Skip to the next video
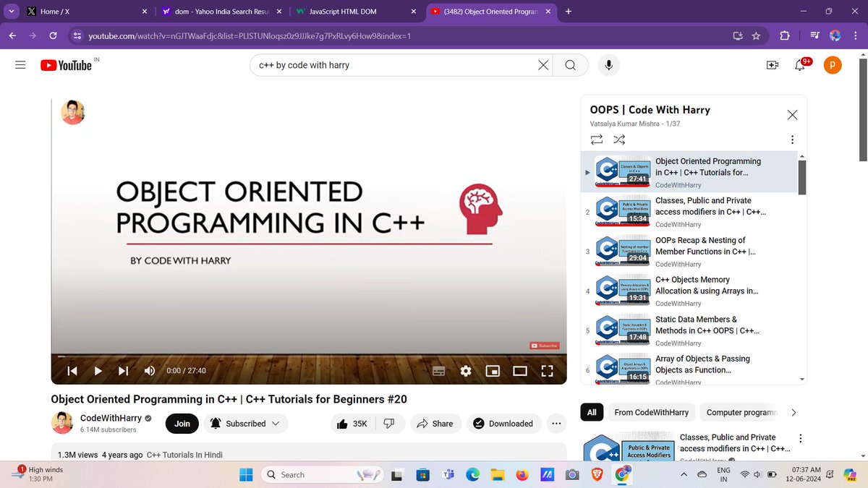Screen dimensions: 868x488 pos(123,371)
